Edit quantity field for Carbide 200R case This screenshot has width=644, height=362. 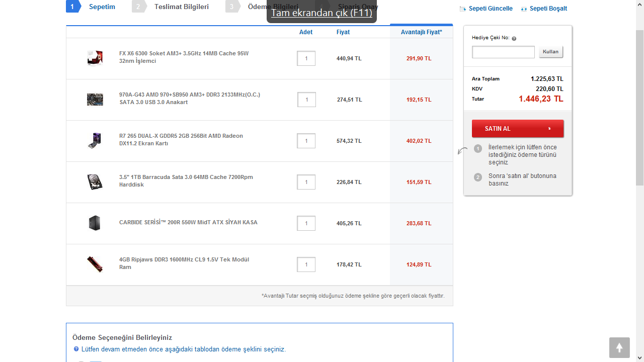pyautogui.click(x=306, y=223)
